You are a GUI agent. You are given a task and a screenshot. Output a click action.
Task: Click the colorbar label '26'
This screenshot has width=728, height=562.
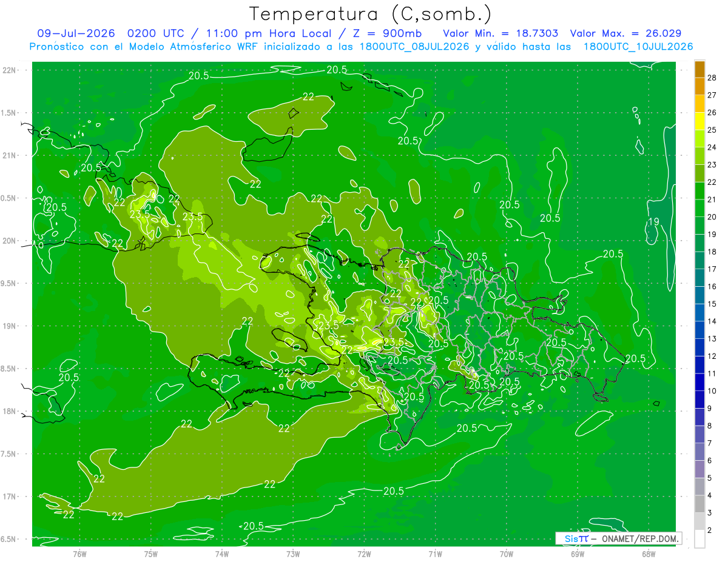coord(712,112)
